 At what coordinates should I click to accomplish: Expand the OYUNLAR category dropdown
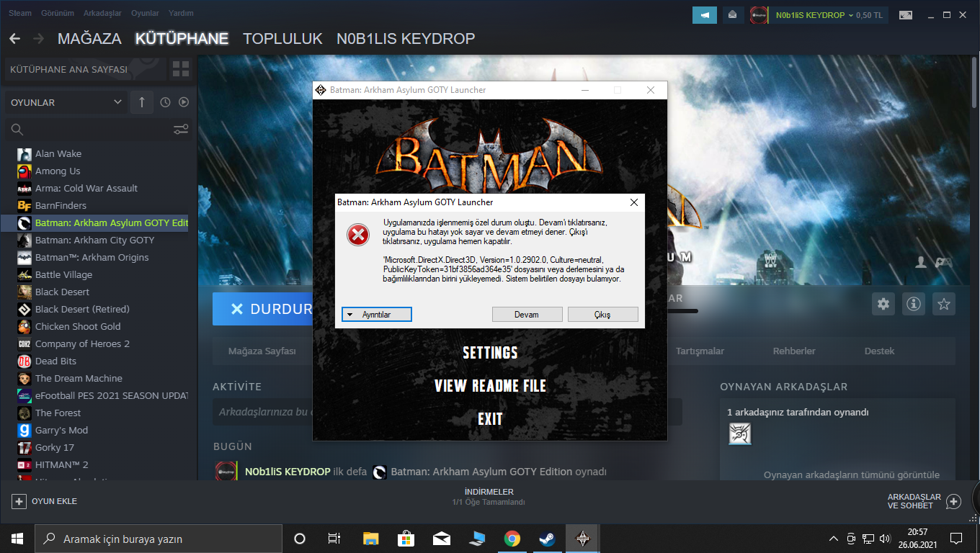tap(66, 102)
